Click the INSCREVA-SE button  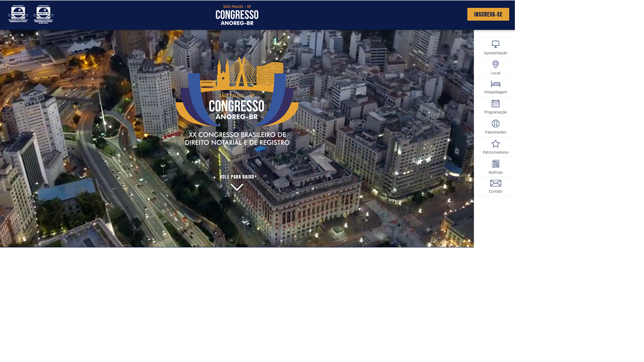tap(488, 15)
